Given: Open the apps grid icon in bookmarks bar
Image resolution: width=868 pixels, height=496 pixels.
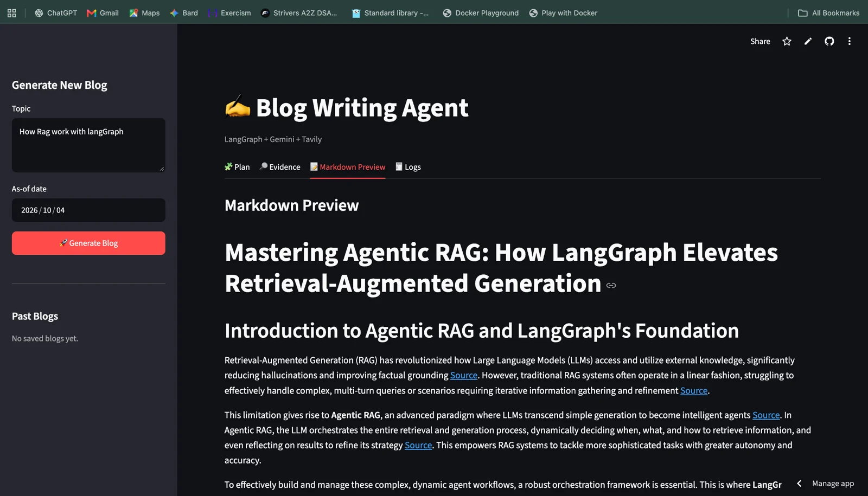Looking at the screenshot, I should (11, 13).
